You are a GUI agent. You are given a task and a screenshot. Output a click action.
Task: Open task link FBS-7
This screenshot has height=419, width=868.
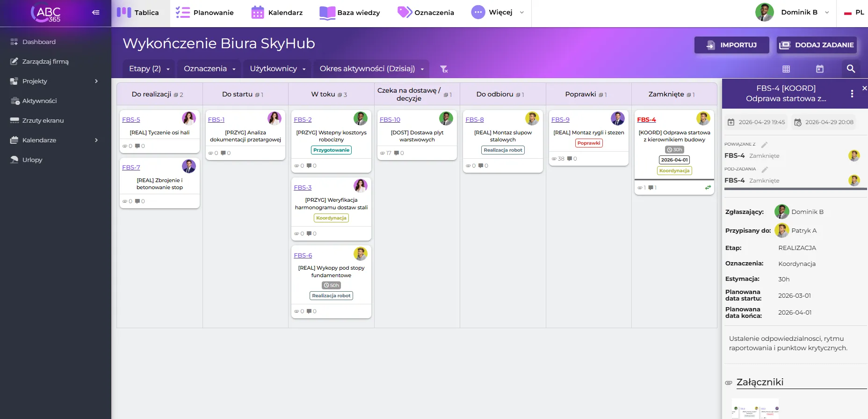(131, 168)
